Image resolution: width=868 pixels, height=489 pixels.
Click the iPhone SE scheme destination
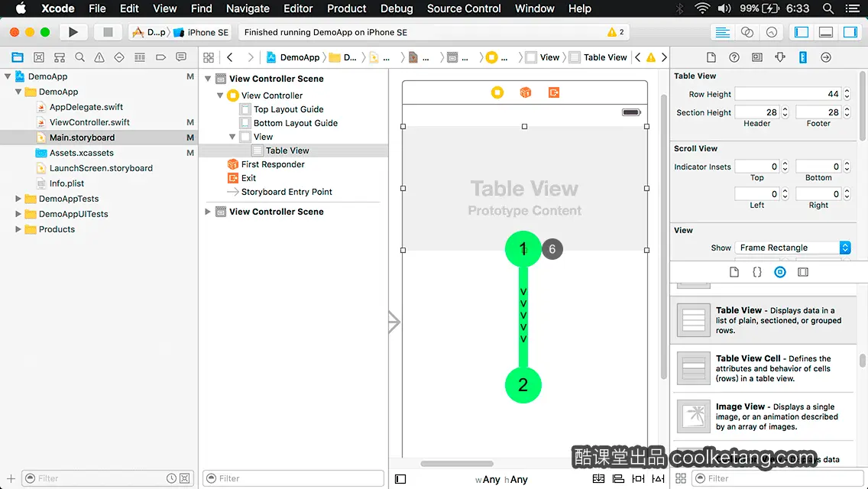[202, 32]
